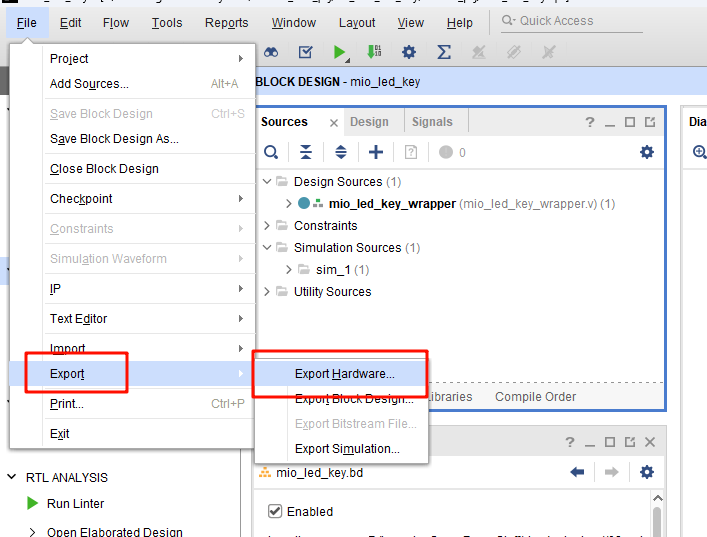Expand the mio_led_key_wrapper node
The width and height of the screenshot is (707, 537).
[x=289, y=204]
